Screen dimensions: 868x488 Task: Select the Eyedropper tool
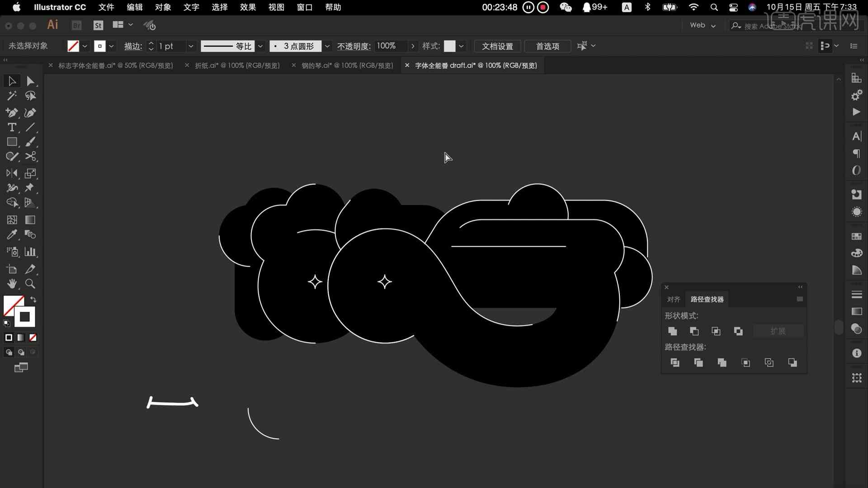12,234
